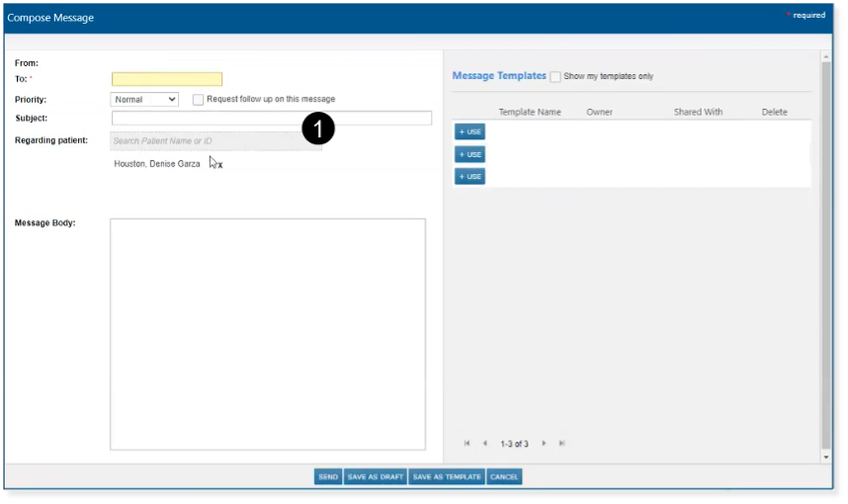The height and width of the screenshot is (504, 848).
Task: Go to first page of templates
Action: [466, 444]
